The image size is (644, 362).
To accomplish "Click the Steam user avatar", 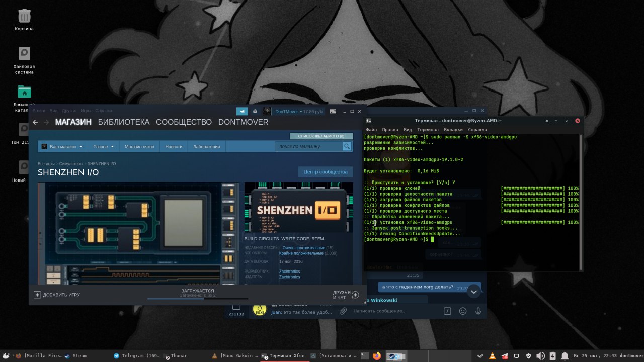I will coord(267,111).
